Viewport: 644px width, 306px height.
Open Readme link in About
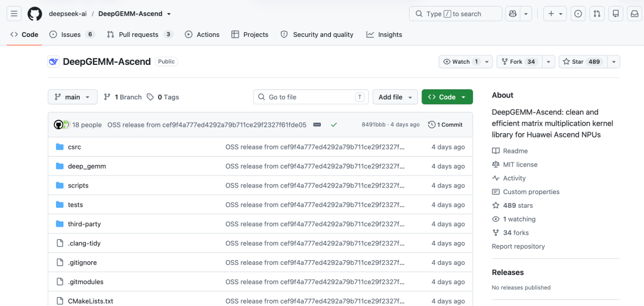510,151
